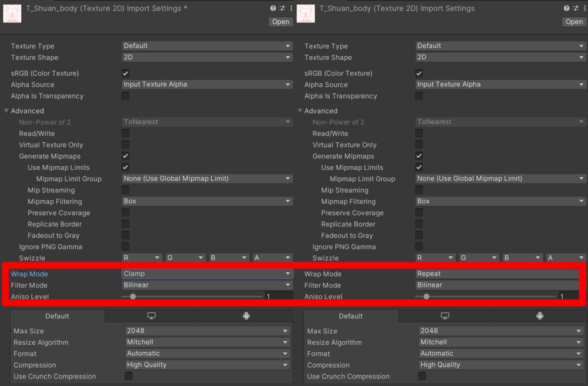588x386 pixels.
Task: Click the Wrap Mode label in left panel
Action: (29, 274)
